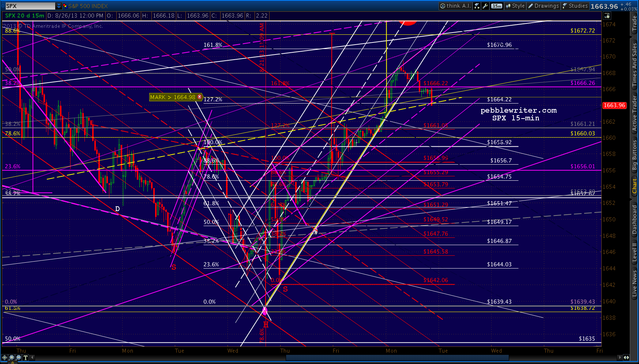Click the last price 1663.96 in header

[604, 6]
